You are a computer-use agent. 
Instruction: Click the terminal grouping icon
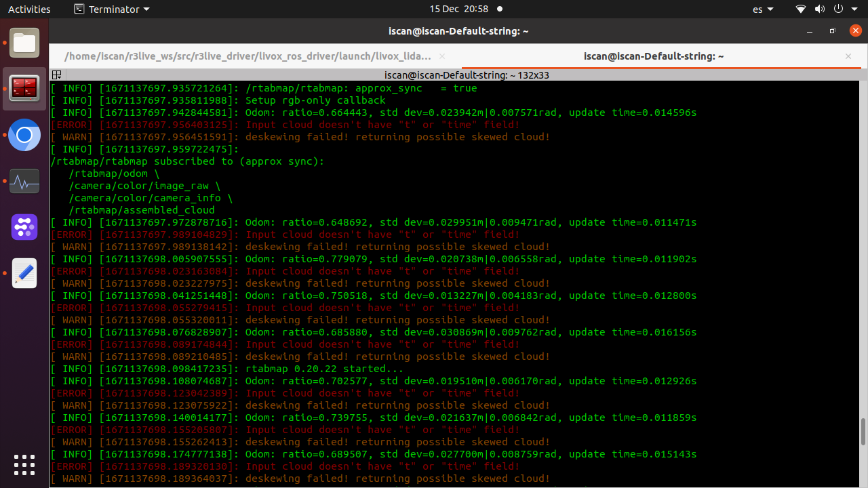click(x=57, y=75)
